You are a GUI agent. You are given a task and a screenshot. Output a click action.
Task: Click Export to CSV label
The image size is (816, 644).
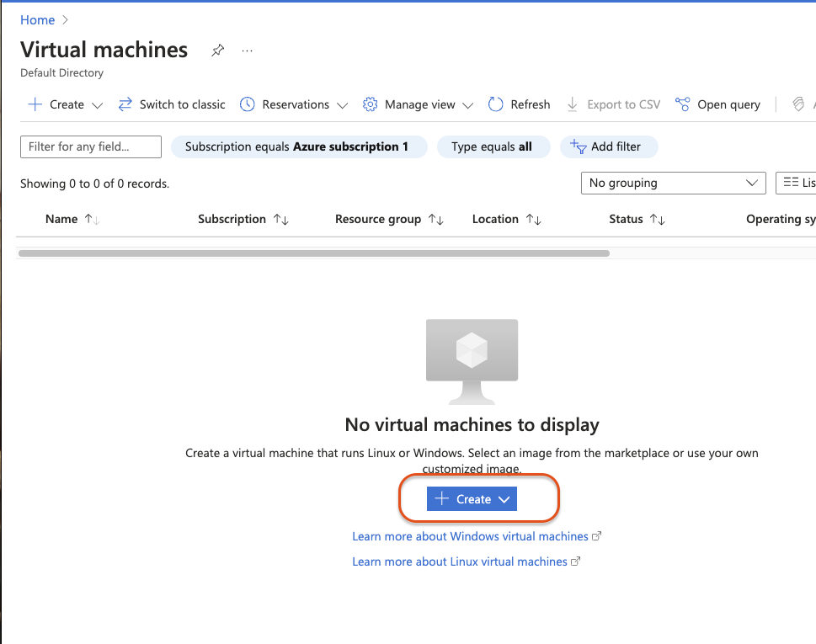623,104
